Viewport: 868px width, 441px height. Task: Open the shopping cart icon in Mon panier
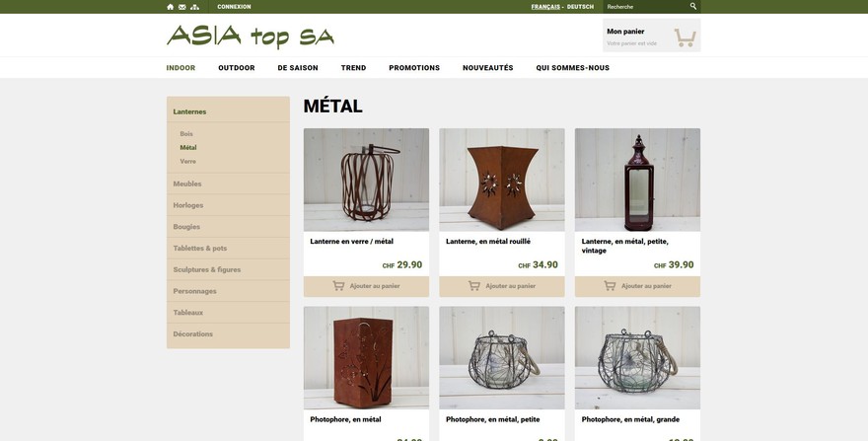pos(685,37)
